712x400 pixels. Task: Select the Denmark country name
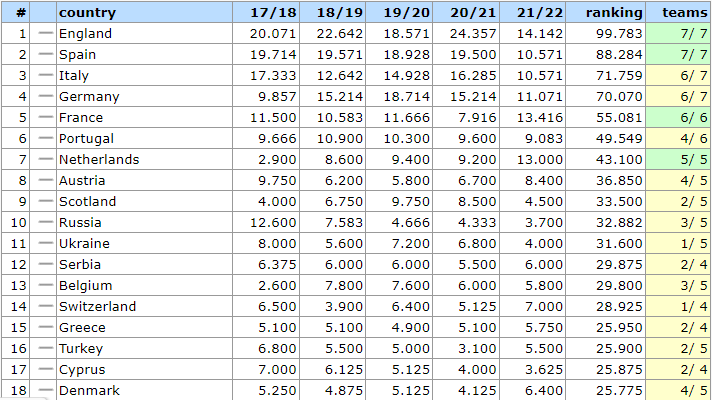(89, 390)
